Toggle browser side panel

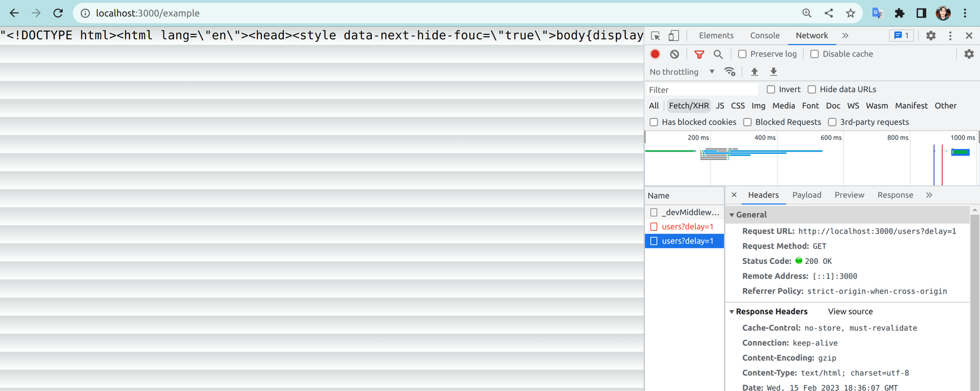[x=921, y=13]
